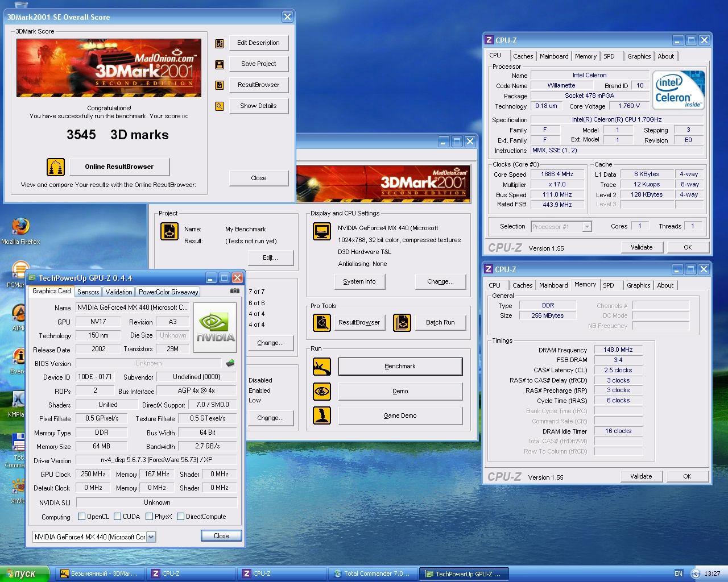Click the Game Demo joystick icon
The image size is (728, 582).
coord(322,415)
